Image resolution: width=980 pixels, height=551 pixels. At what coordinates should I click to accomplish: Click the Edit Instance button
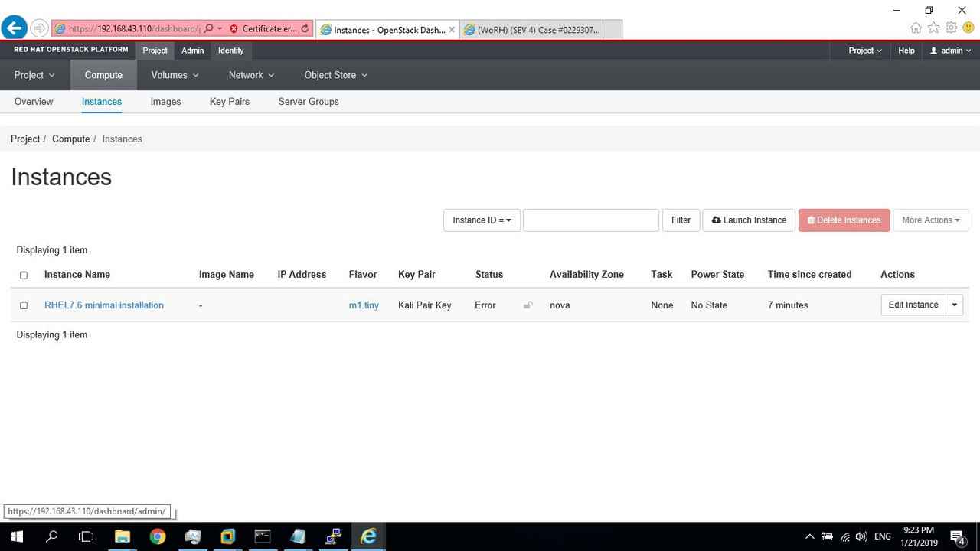[913, 305]
